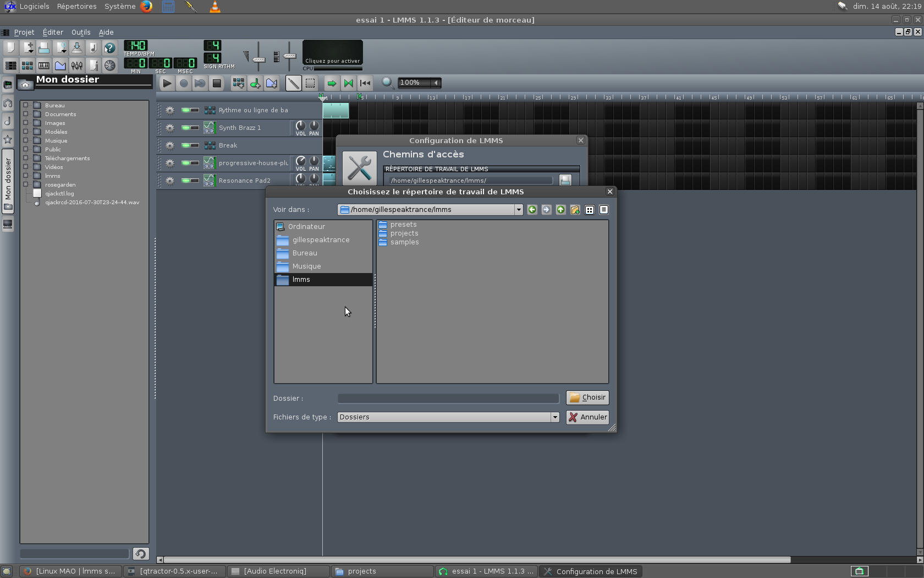Screen dimensions: 924x578
Task: Mute the progressive-house track
Action: (186, 163)
